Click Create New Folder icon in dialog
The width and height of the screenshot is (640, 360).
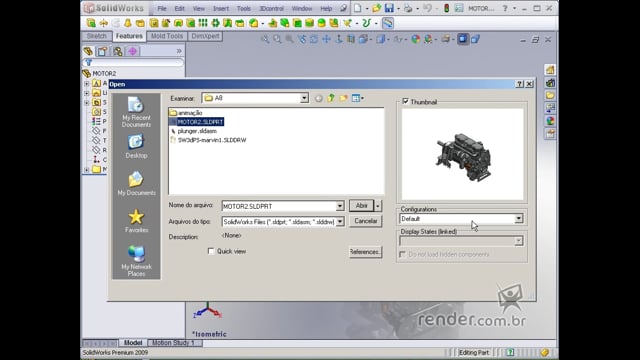[x=344, y=98]
